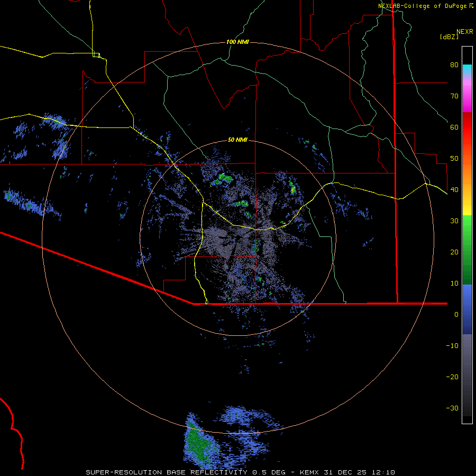Click the 30 dBZ scale value
476x476 pixels.
pyautogui.click(x=454, y=221)
